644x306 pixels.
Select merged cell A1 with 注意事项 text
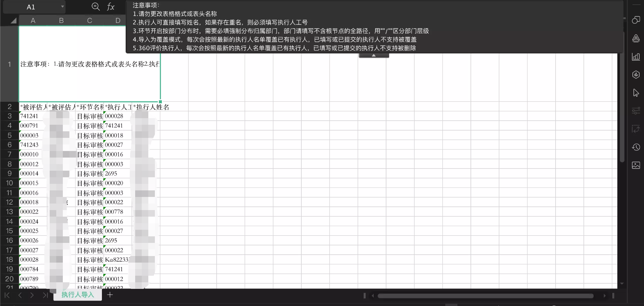click(89, 64)
